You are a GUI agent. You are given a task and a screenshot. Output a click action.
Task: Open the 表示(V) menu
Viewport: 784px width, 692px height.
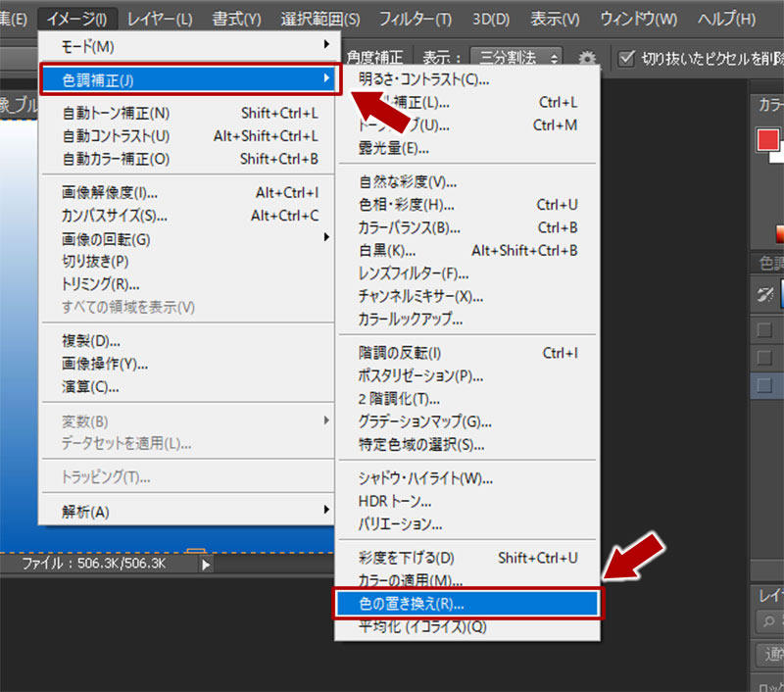click(555, 19)
